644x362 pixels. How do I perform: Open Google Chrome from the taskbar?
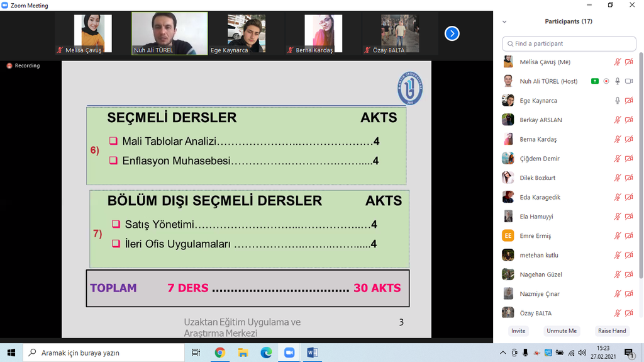pyautogui.click(x=219, y=353)
